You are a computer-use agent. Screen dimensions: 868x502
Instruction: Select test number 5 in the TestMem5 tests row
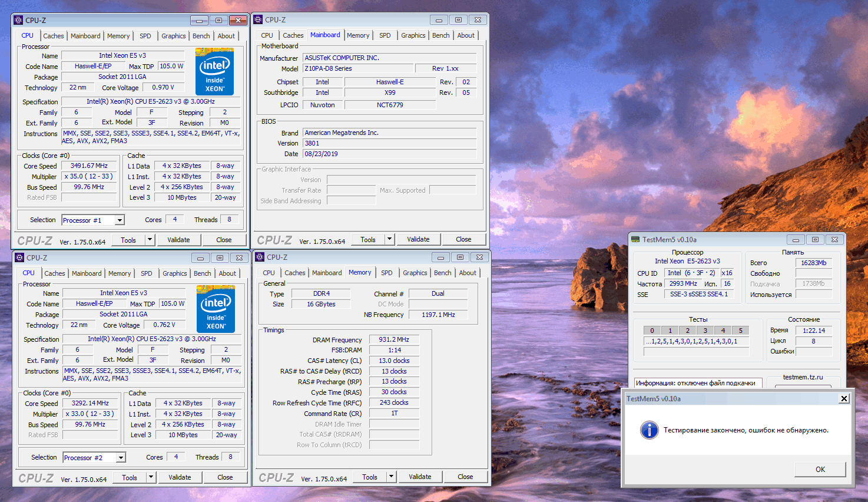pyautogui.click(x=741, y=331)
